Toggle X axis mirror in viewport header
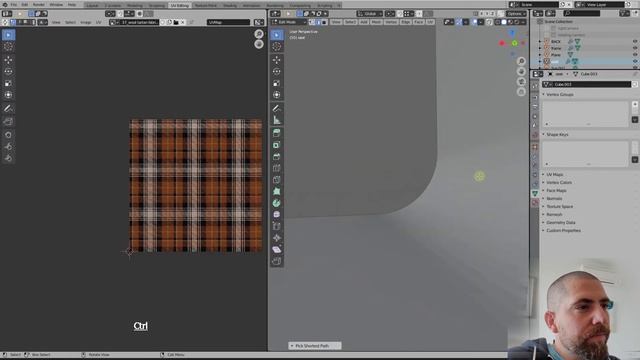 click(x=481, y=13)
